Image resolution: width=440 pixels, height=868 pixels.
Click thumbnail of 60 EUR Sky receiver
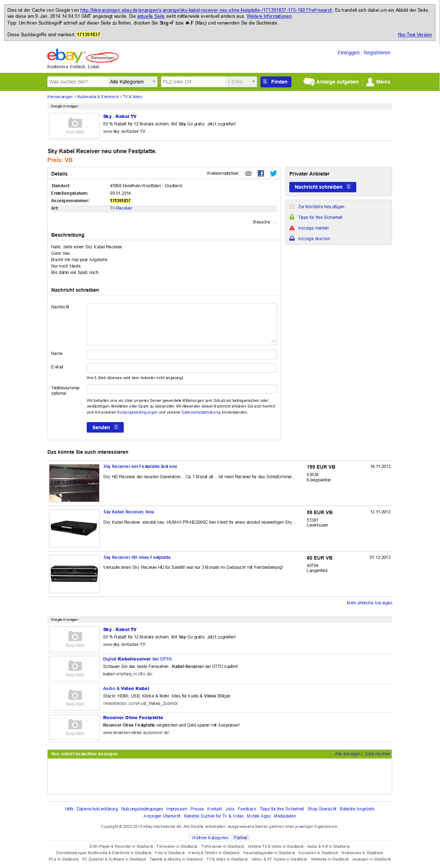tap(74, 574)
